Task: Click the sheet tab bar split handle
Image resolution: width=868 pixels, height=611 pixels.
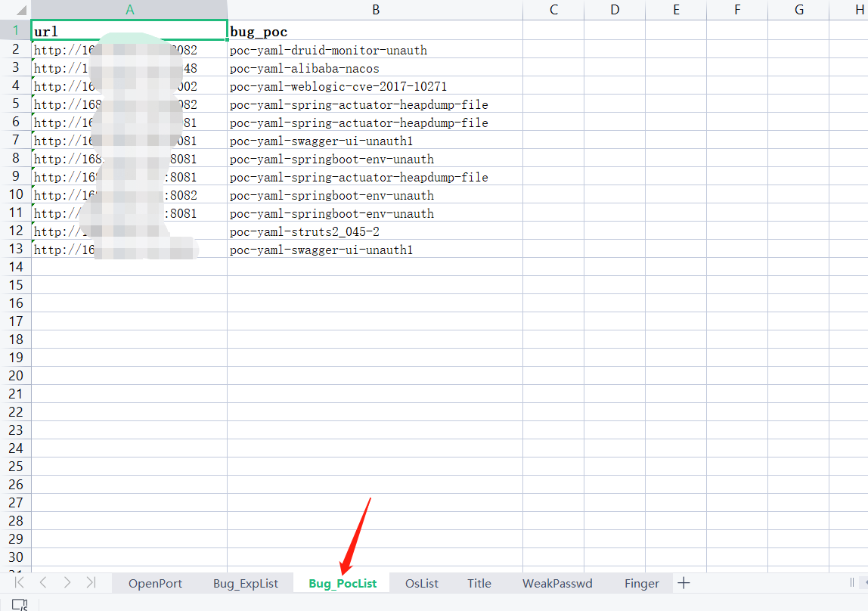Action: [852, 582]
